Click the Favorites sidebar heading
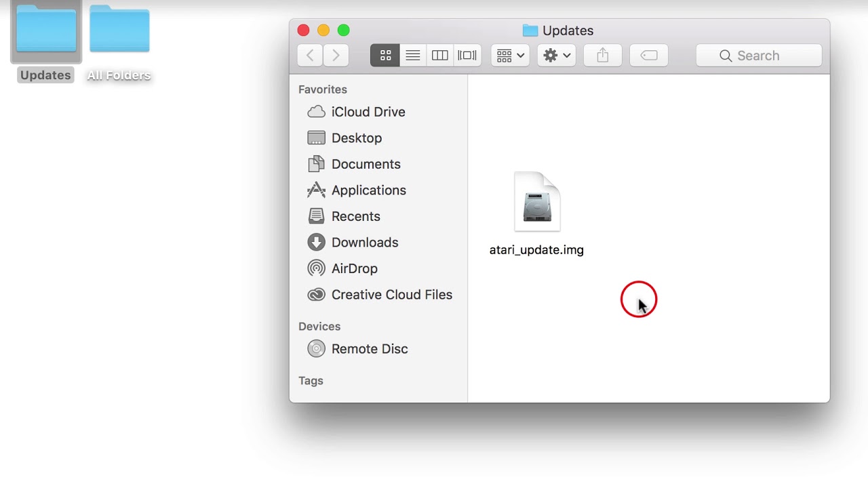Screen dimensions: 868x488 tap(323, 89)
